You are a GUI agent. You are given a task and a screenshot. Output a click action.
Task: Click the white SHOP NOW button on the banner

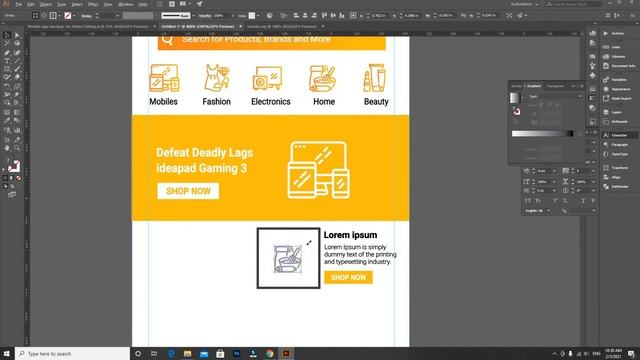188,191
